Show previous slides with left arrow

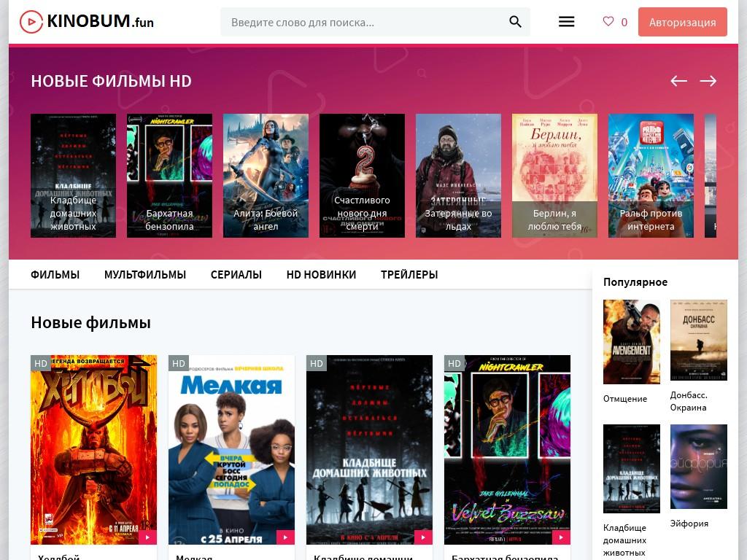tap(679, 81)
